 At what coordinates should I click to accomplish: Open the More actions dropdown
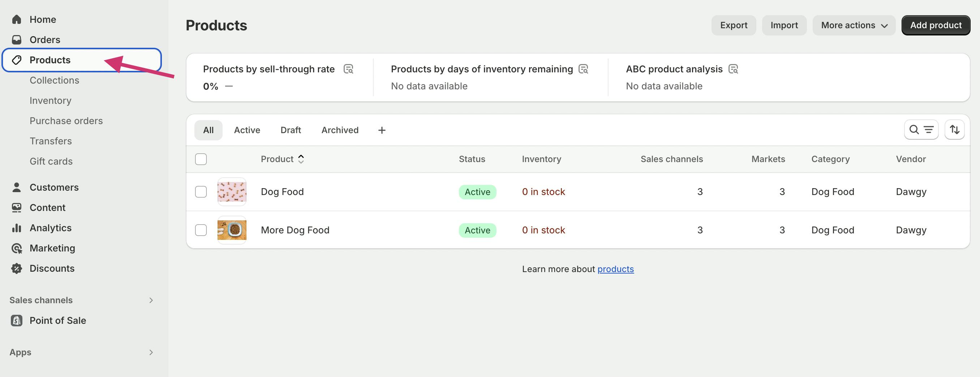tap(854, 25)
